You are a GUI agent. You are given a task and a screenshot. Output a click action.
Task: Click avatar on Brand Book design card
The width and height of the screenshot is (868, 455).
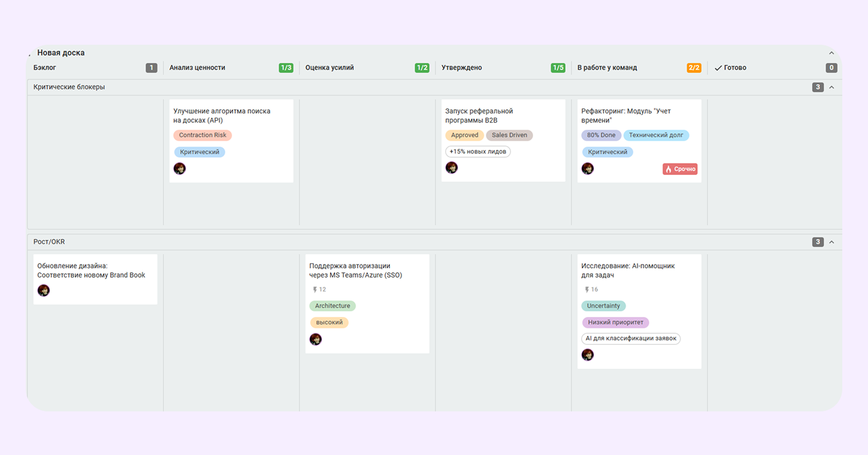(44, 290)
